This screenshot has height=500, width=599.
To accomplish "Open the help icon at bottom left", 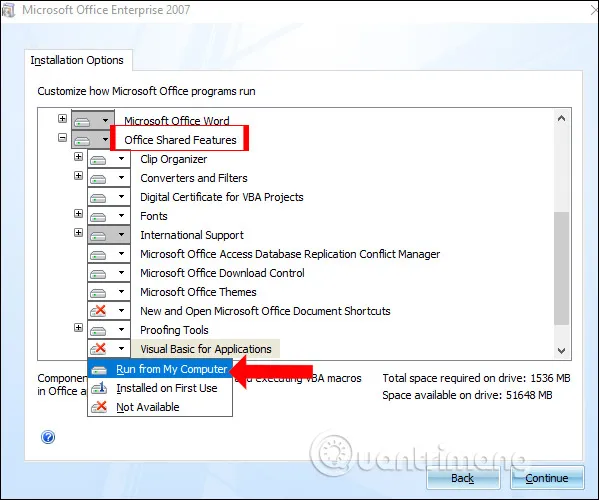I will pos(48,437).
